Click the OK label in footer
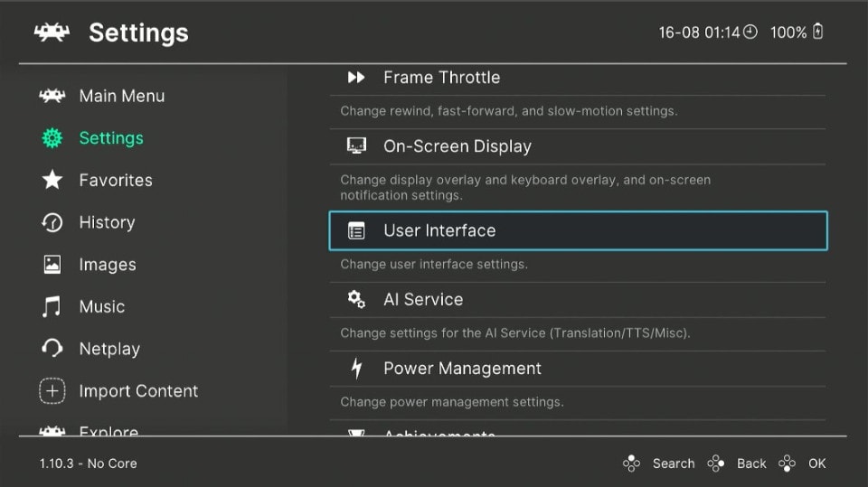This screenshot has height=487, width=868. (816, 464)
